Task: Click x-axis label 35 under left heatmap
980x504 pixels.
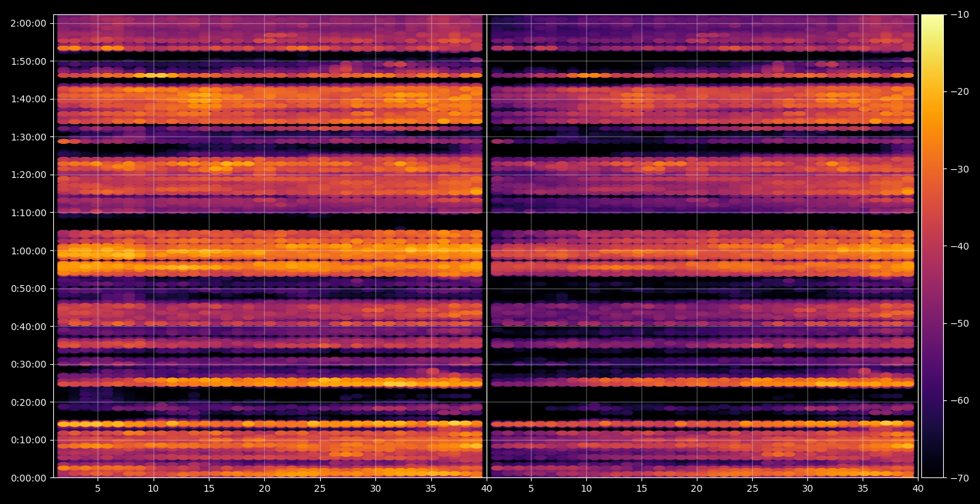Action: point(431,488)
